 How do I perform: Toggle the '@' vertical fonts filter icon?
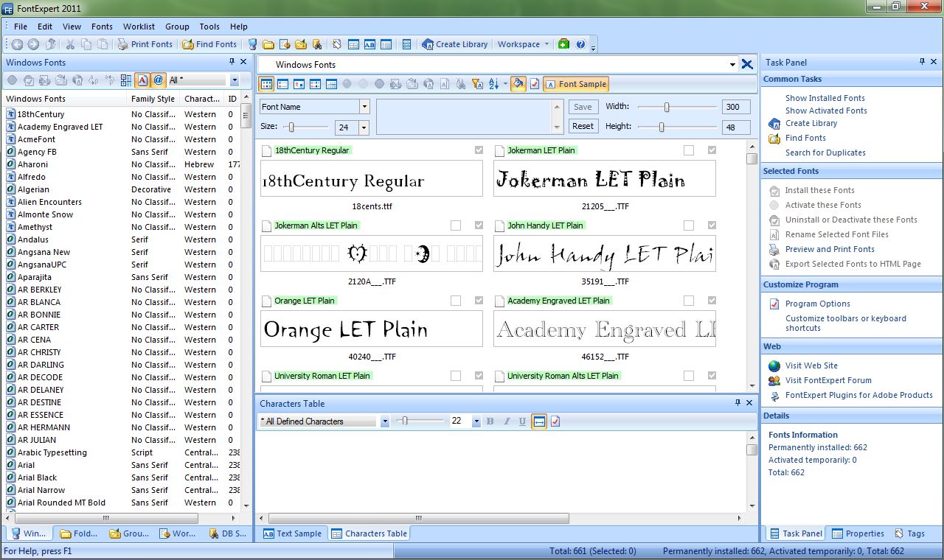click(x=158, y=80)
